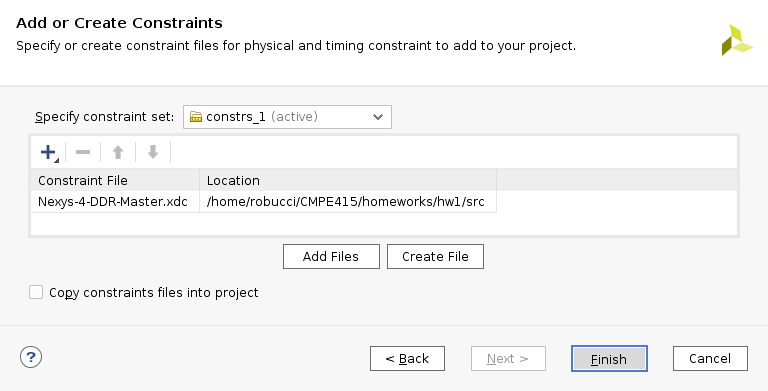Click the Vivado logo in corner
Image resolution: width=768 pixels, height=391 pixels.
coord(736,40)
